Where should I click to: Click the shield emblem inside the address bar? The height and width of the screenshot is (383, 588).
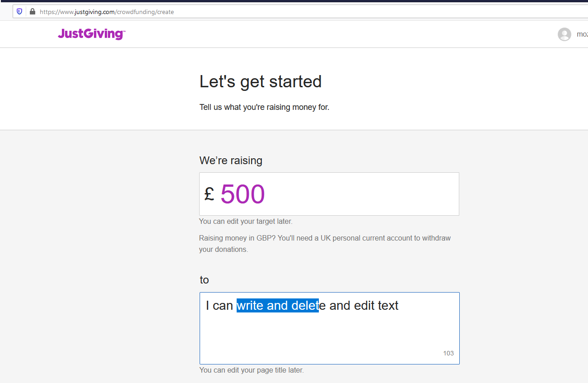tap(19, 11)
